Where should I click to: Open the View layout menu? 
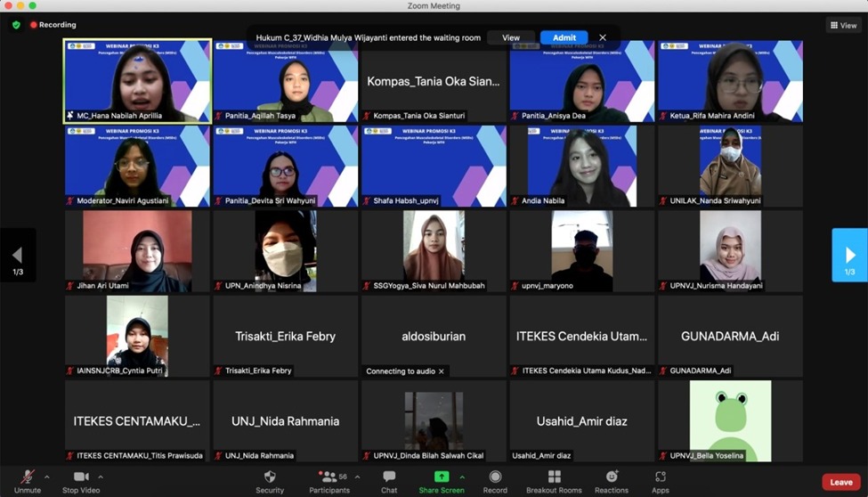point(843,25)
